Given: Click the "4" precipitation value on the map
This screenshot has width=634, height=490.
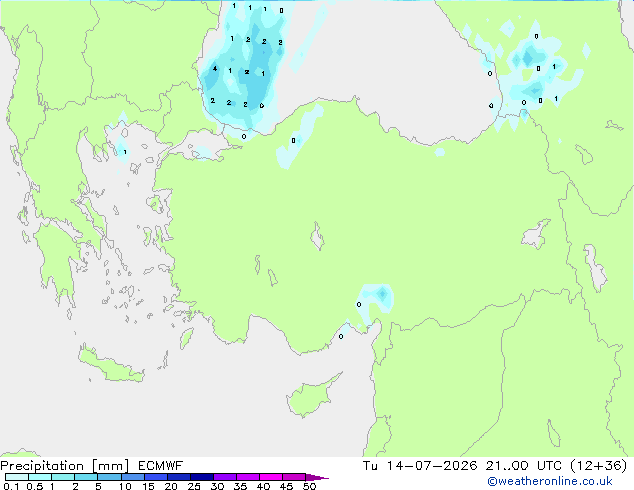Looking at the screenshot, I should pos(215,69).
